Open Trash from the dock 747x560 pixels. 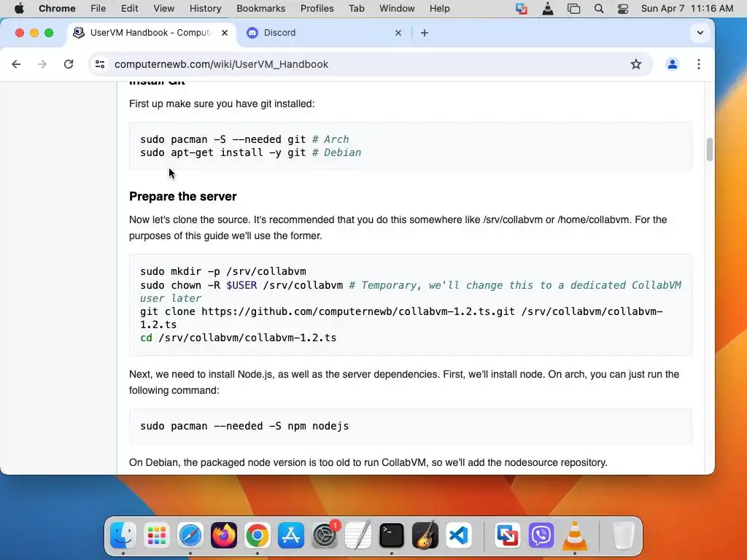pyautogui.click(x=623, y=535)
